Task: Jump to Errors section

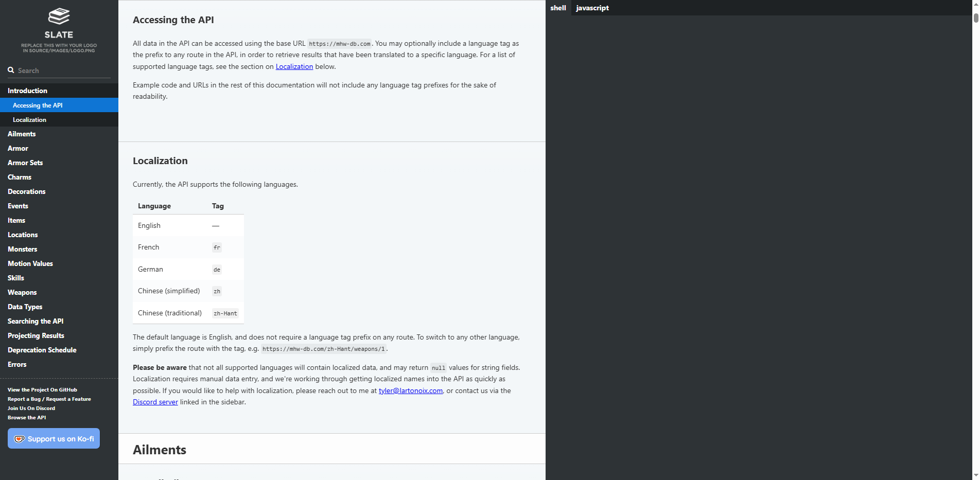Action: coord(59,364)
